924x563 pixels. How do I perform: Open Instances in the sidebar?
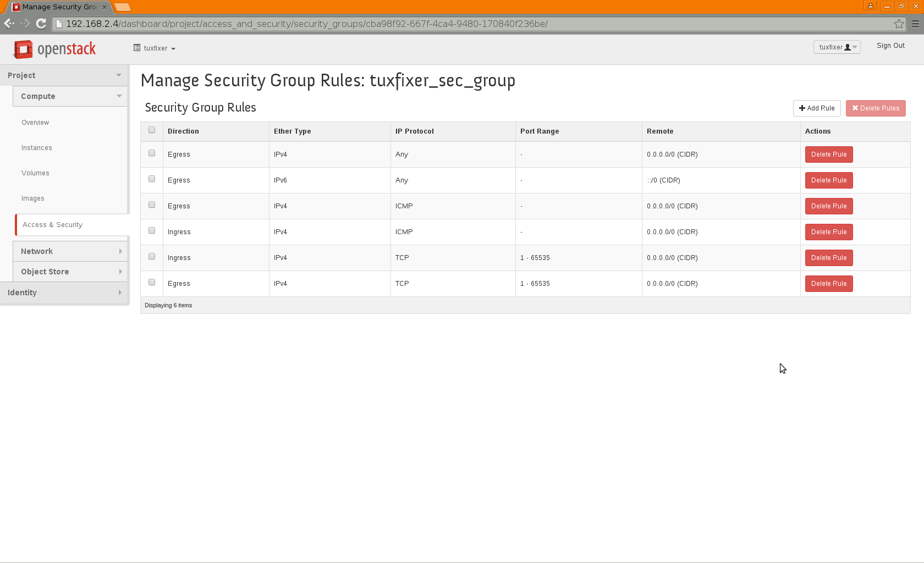[x=37, y=148]
